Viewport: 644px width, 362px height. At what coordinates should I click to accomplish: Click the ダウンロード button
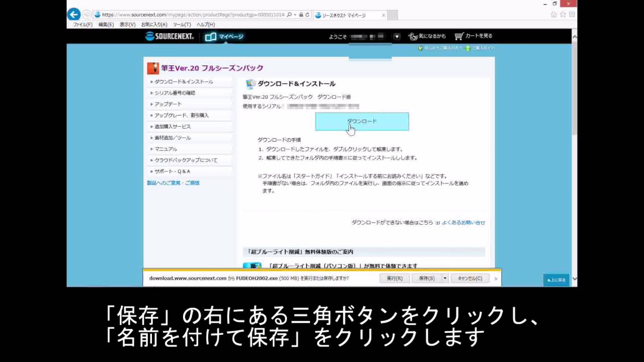(362, 121)
